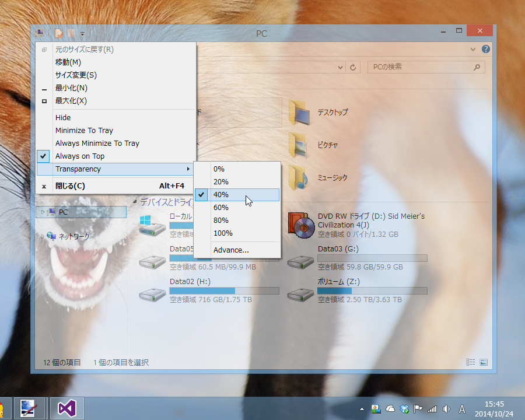Image resolution: width=525 pixels, height=420 pixels.
Task: Open the Transparency submenu
Action: click(116, 169)
